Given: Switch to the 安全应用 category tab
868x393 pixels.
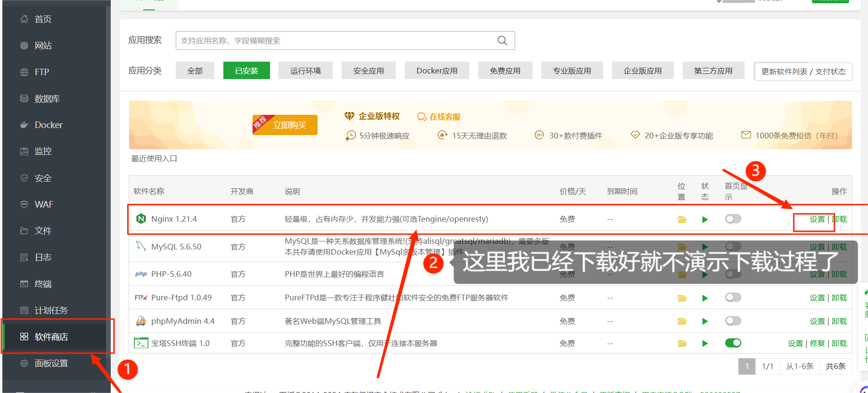Looking at the screenshot, I should tap(368, 71).
